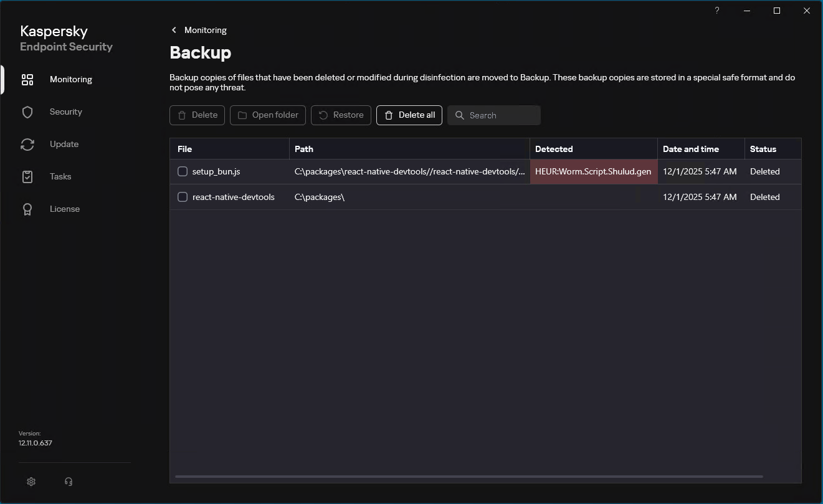823x504 pixels.
Task: Click the horizontal scrollbar under the table
Action: point(469,477)
